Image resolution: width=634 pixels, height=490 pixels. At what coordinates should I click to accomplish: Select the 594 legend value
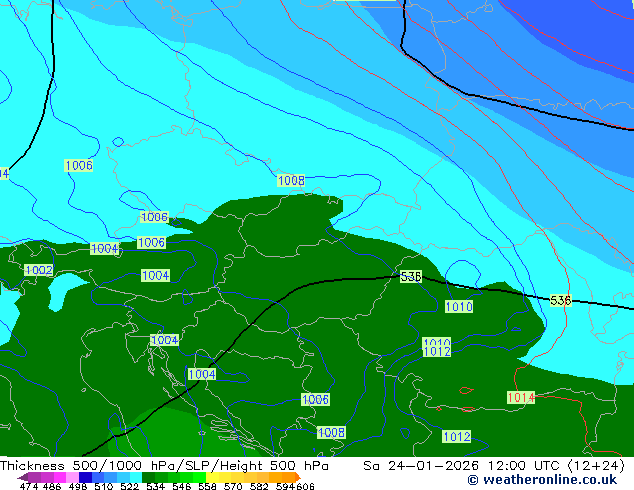[x=285, y=486]
